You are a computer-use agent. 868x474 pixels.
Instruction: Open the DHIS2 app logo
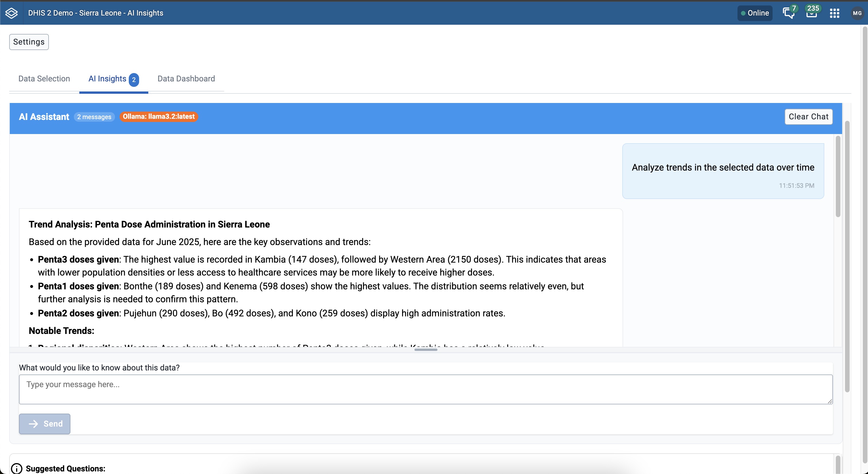pos(11,13)
